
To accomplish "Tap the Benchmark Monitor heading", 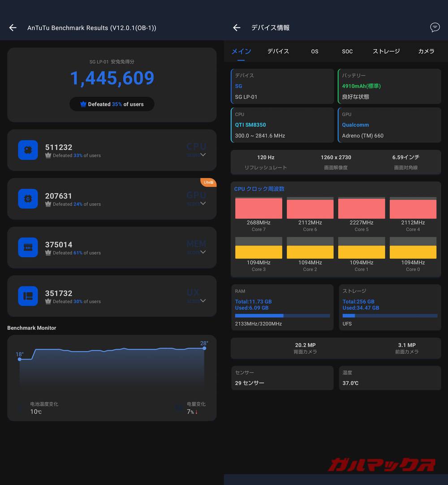I will tap(32, 328).
